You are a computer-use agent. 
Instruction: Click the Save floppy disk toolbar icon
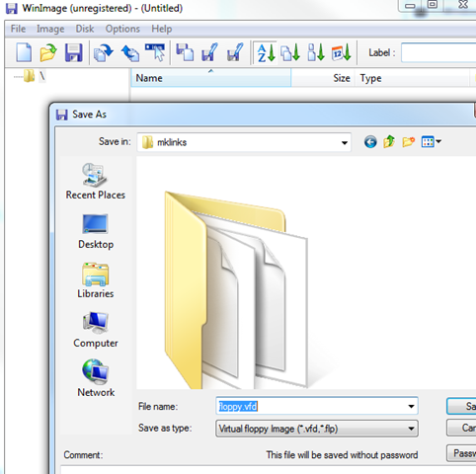(73, 52)
